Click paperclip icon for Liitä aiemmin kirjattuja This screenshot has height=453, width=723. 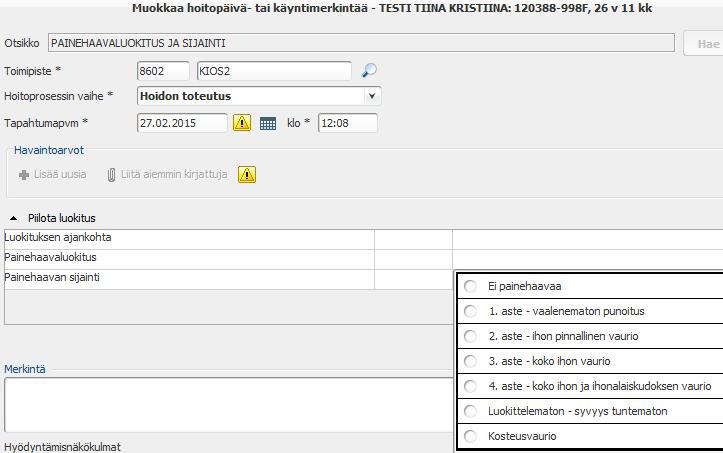click(x=111, y=175)
